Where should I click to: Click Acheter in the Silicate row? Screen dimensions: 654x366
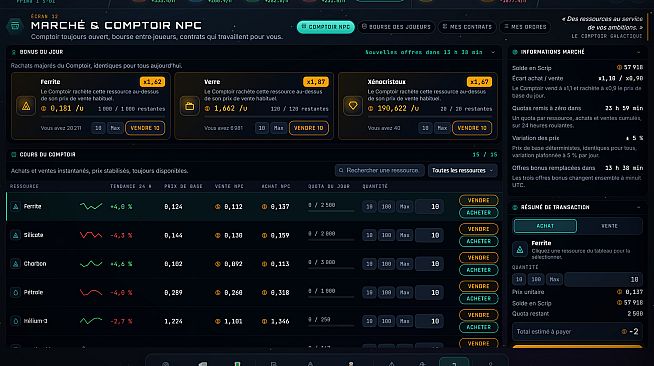[478, 241]
